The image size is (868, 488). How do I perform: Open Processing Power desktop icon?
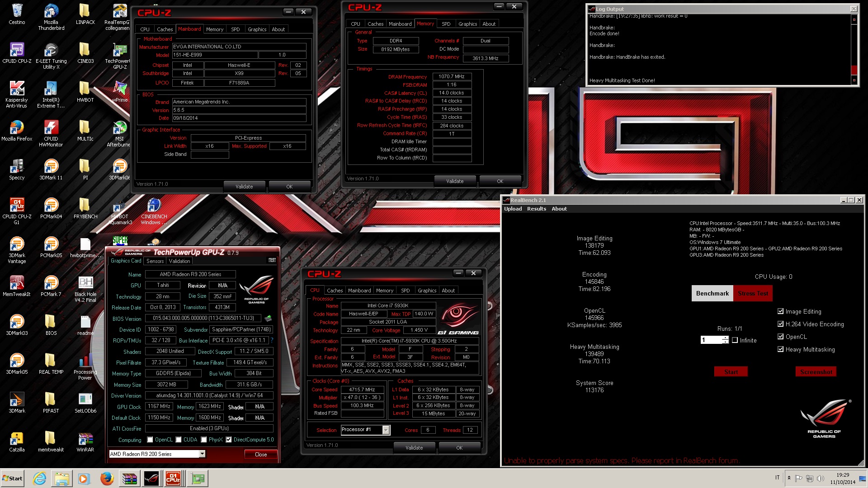[85, 367]
